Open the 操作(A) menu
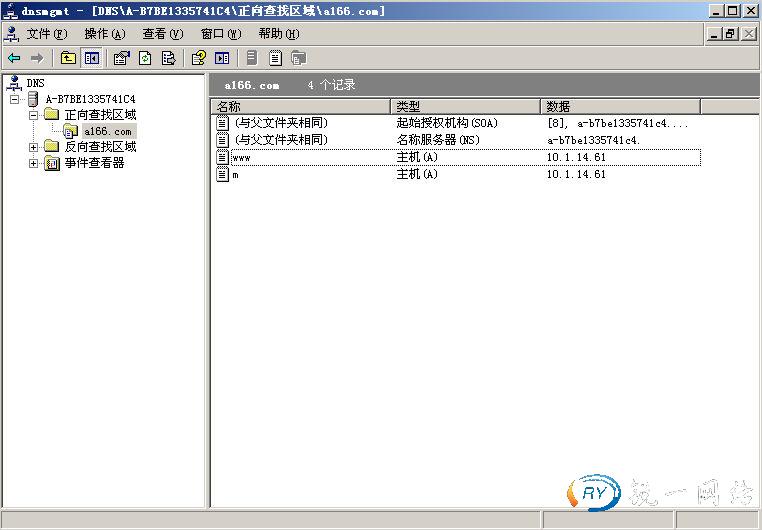Image resolution: width=762 pixels, height=530 pixels. pyautogui.click(x=105, y=33)
